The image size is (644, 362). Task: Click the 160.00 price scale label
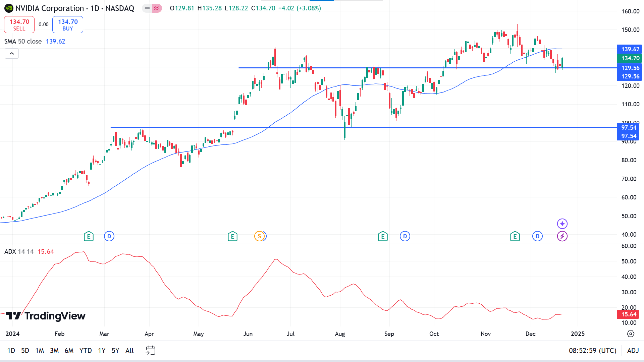[630, 11]
